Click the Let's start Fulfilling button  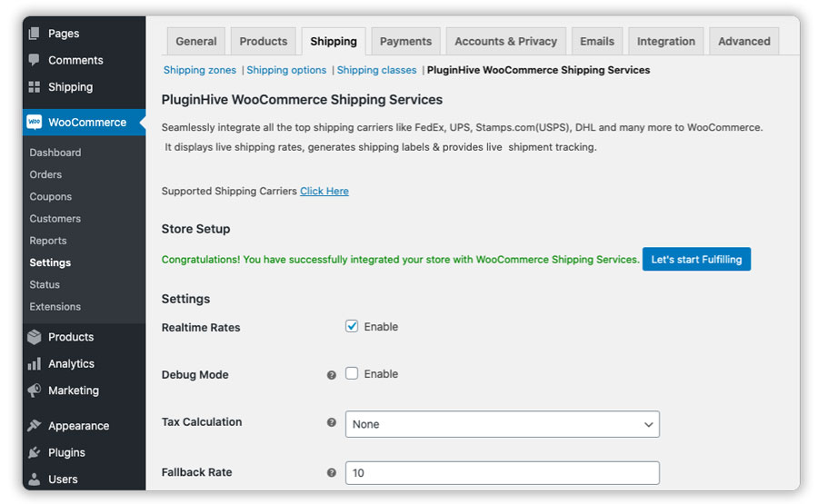(696, 259)
